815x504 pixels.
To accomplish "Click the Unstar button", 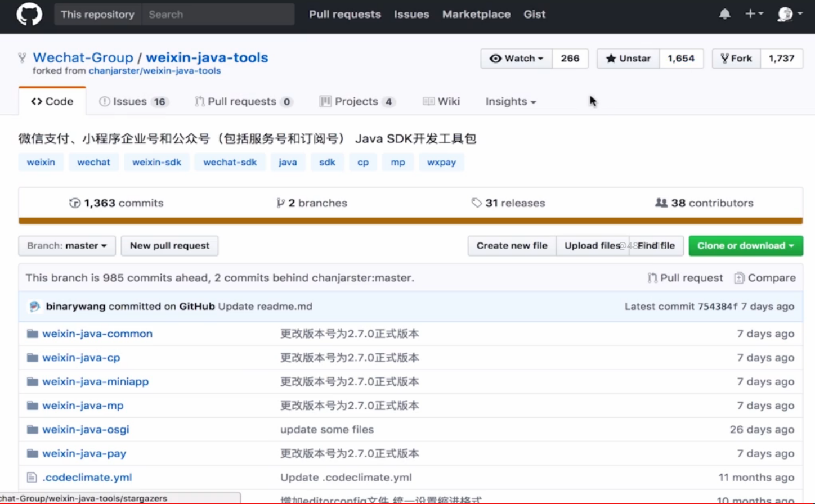I will click(x=628, y=58).
